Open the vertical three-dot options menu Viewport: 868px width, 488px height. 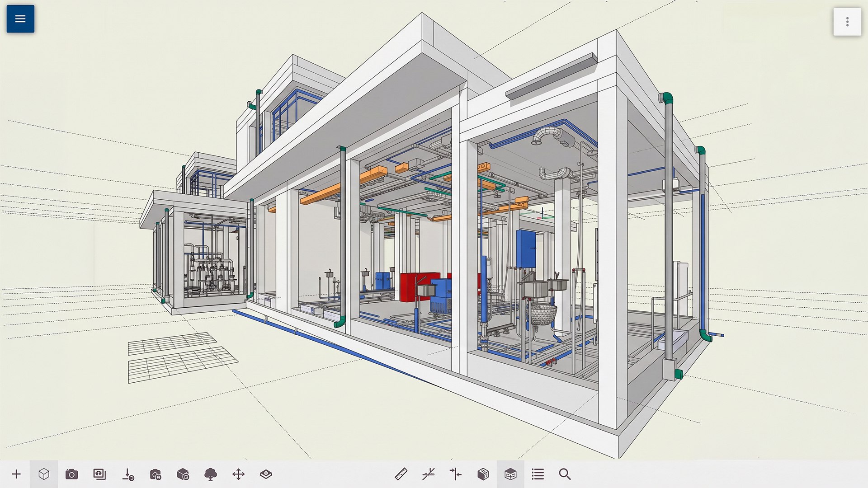[x=847, y=22]
